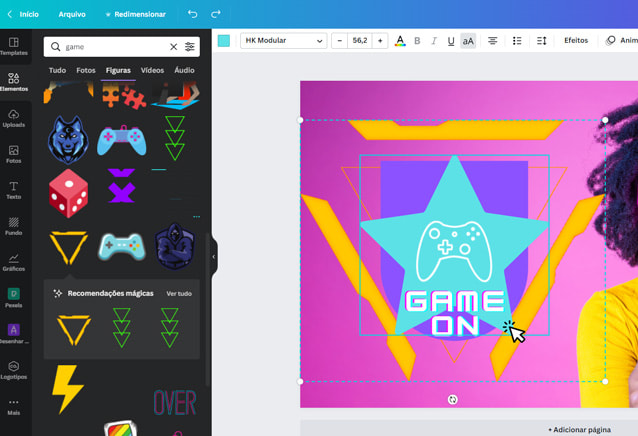Screen dimensions: 638x436
Task: Open the Uploads sidebar panel
Action: [14, 119]
